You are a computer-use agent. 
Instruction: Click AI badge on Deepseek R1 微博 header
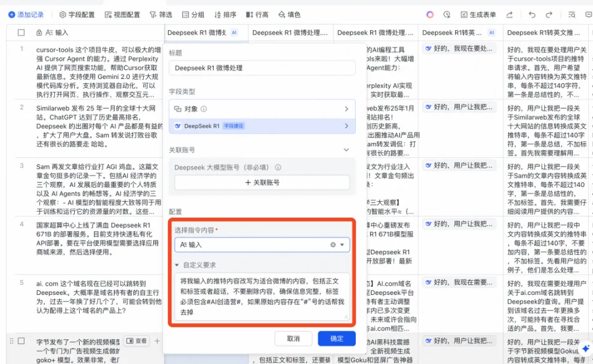tap(234, 33)
